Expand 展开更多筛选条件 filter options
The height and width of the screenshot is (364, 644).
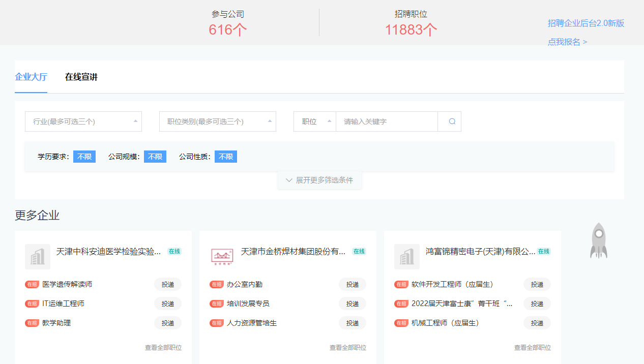pyautogui.click(x=319, y=180)
